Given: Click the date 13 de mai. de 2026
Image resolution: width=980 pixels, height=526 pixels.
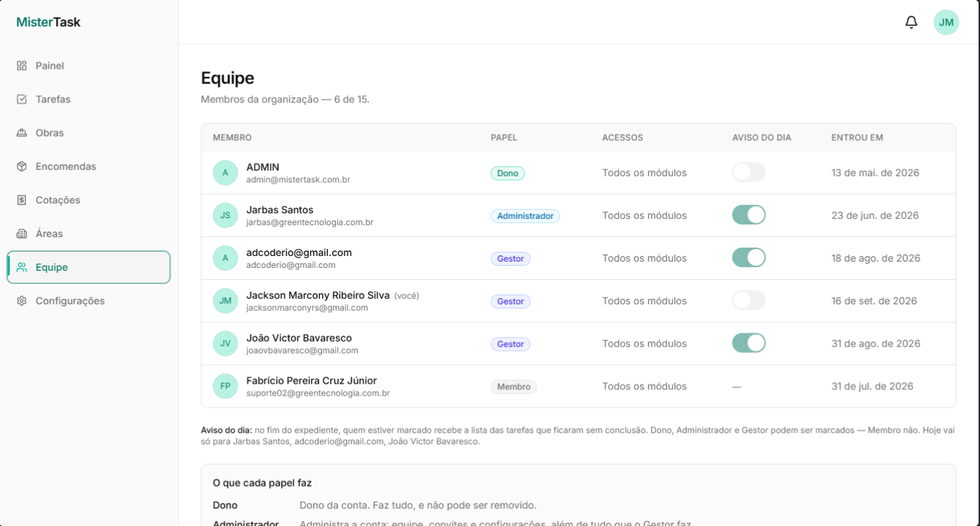Looking at the screenshot, I should [x=875, y=173].
